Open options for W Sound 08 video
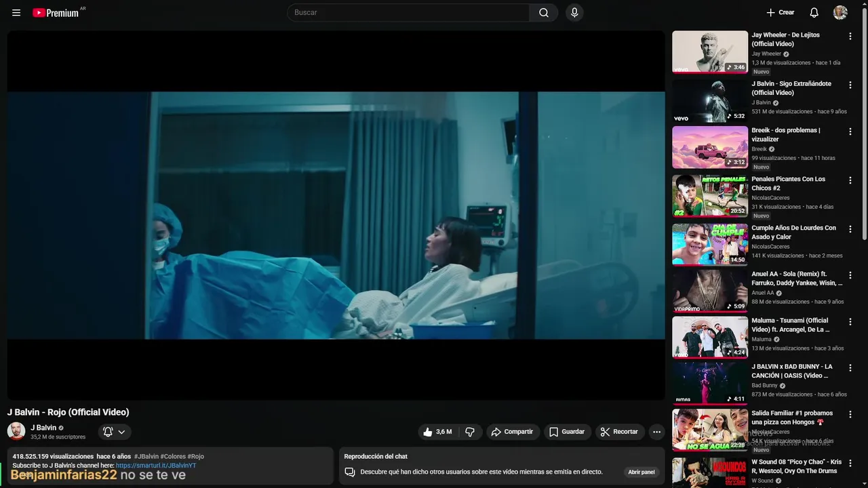 pyautogui.click(x=850, y=463)
